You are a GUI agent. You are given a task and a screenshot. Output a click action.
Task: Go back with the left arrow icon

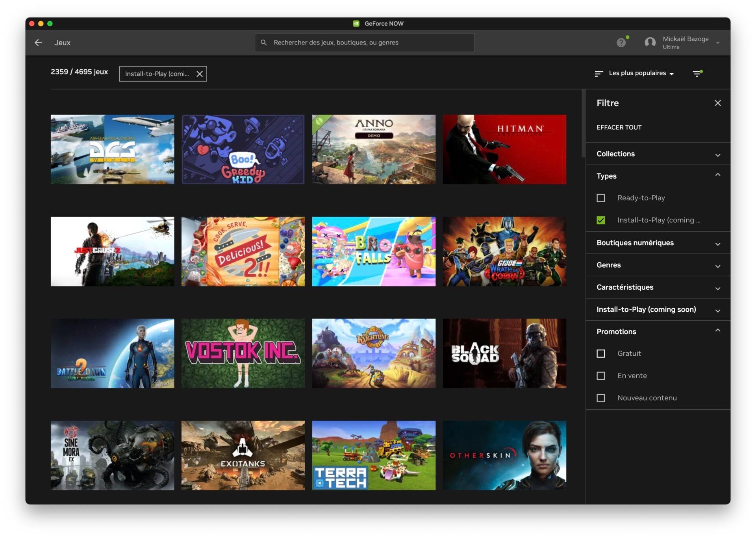pyautogui.click(x=38, y=43)
